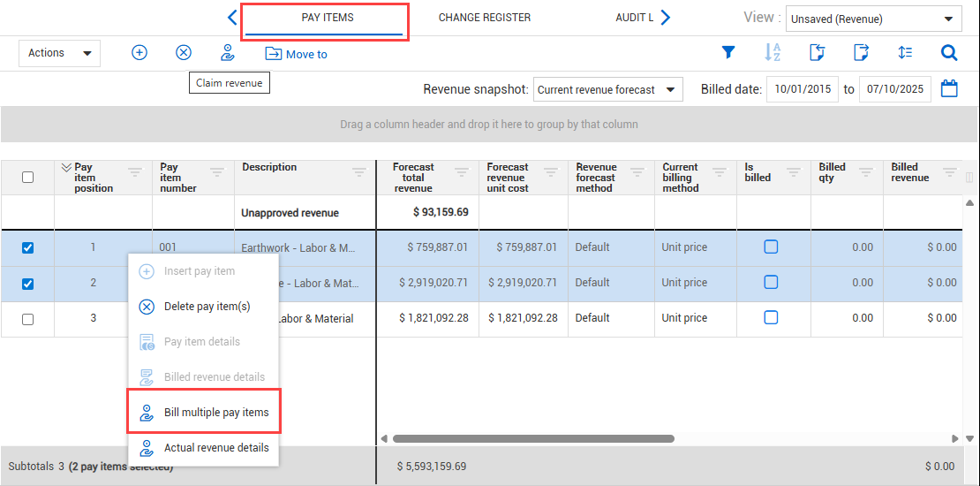Viewport: 980px width, 486px height.
Task: Check the pay item 3 row checkbox
Action: point(27,319)
